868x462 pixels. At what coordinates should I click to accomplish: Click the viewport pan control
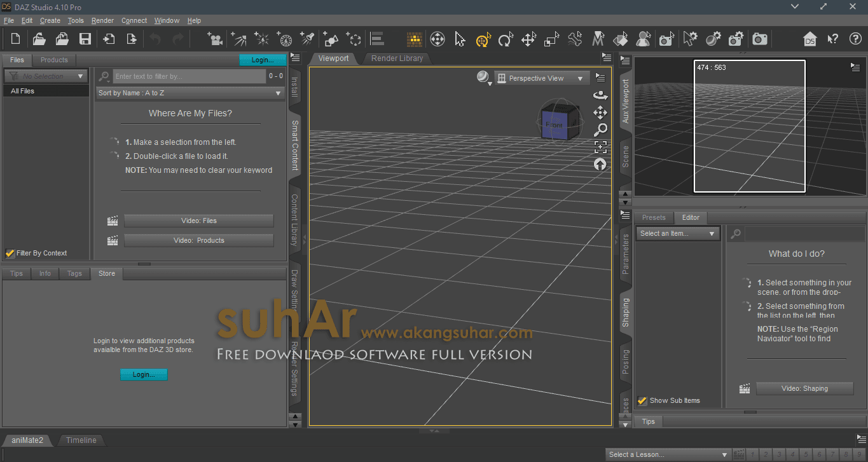600,112
